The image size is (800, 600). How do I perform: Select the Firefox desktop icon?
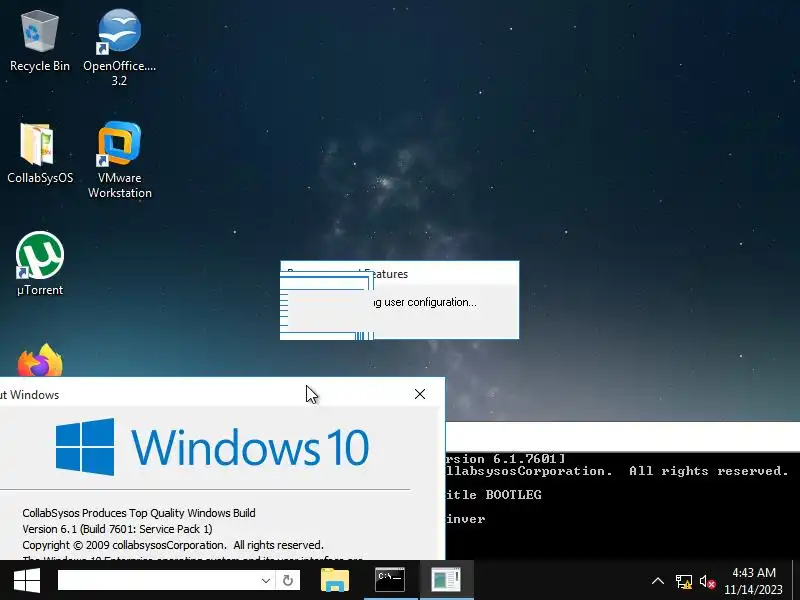(40, 360)
